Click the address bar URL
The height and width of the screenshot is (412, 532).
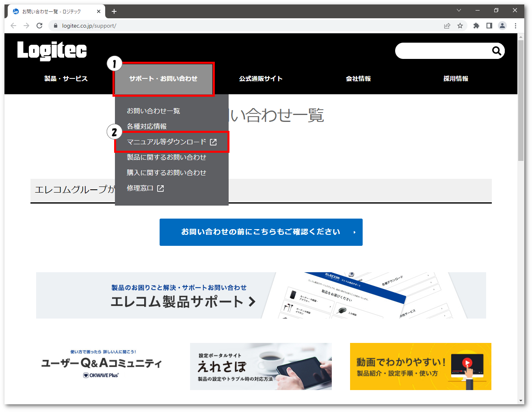tap(89, 26)
